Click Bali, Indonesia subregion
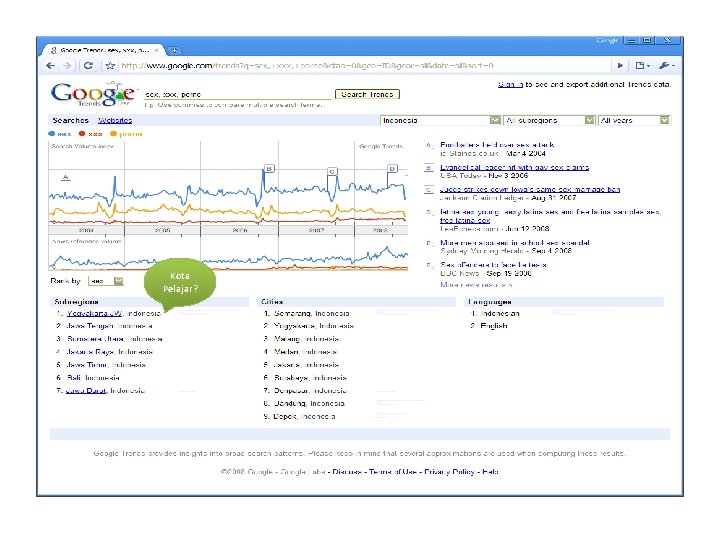Screen dimensions: 720x540 coord(93,377)
